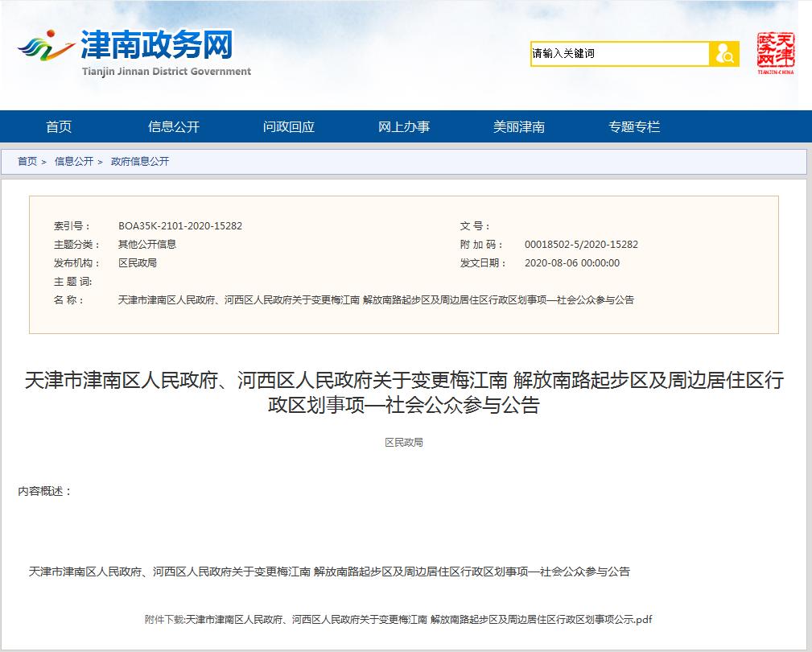This screenshot has height=652, width=812.
Task: Click the 其他公开信息 subject category value
Action: (147, 245)
